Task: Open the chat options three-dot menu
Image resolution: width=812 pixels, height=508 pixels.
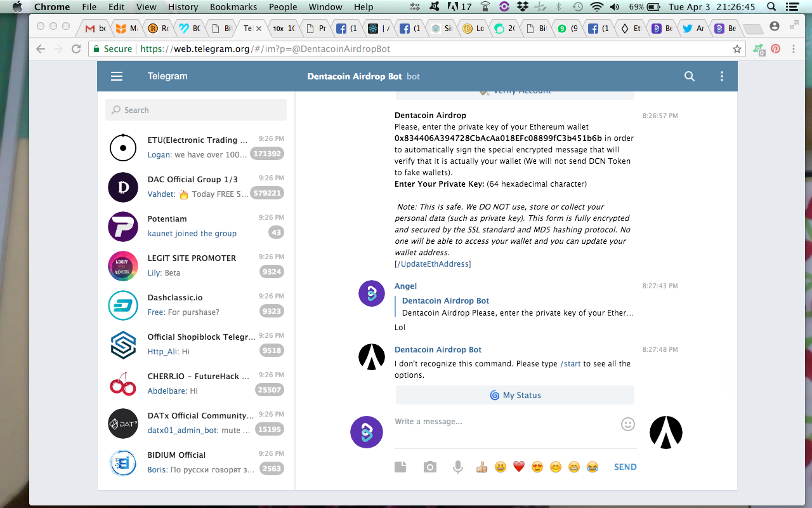Action: click(721, 76)
